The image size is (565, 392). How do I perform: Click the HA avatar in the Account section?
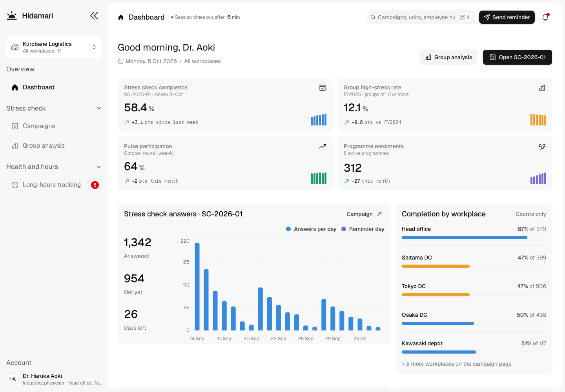tap(13, 379)
